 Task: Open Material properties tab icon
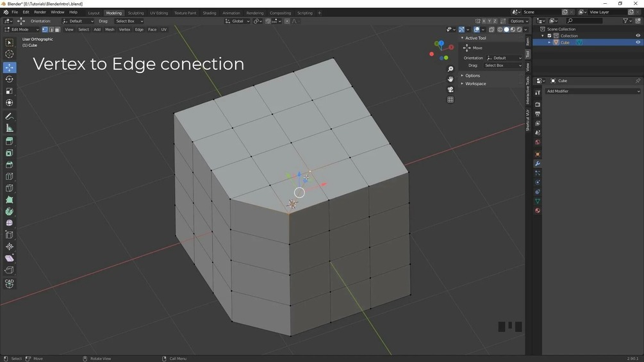pyautogui.click(x=538, y=211)
